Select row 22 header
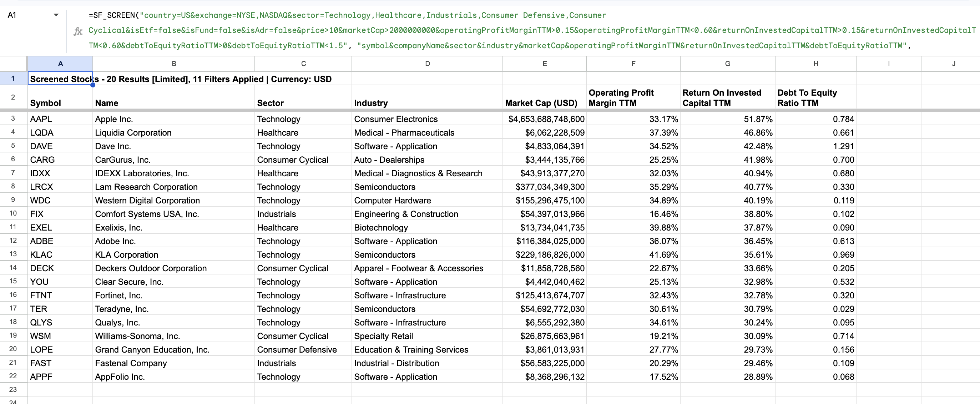980x404 pixels. (13, 376)
